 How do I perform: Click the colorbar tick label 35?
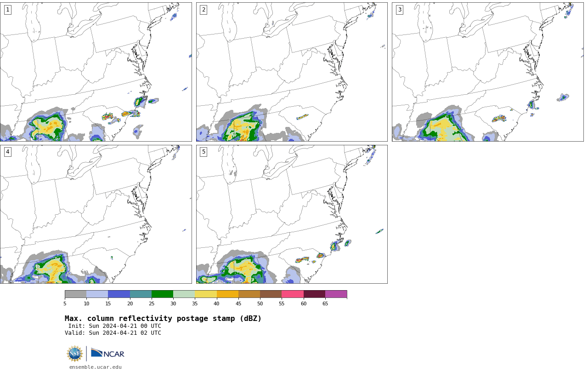point(195,303)
